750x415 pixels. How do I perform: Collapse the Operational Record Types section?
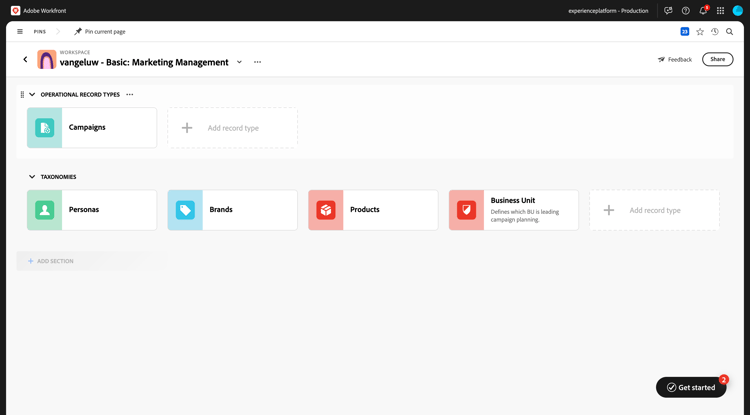pyautogui.click(x=32, y=95)
